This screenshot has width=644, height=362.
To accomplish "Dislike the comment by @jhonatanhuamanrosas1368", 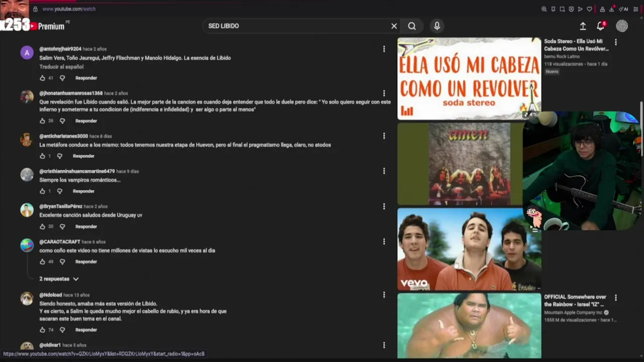I will [62, 121].
